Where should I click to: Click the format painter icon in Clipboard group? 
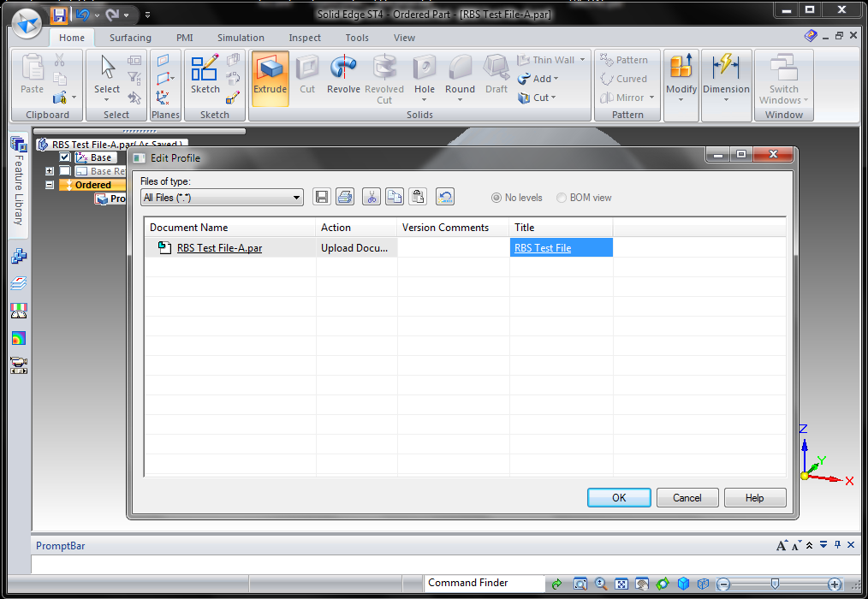pos(60,98)
